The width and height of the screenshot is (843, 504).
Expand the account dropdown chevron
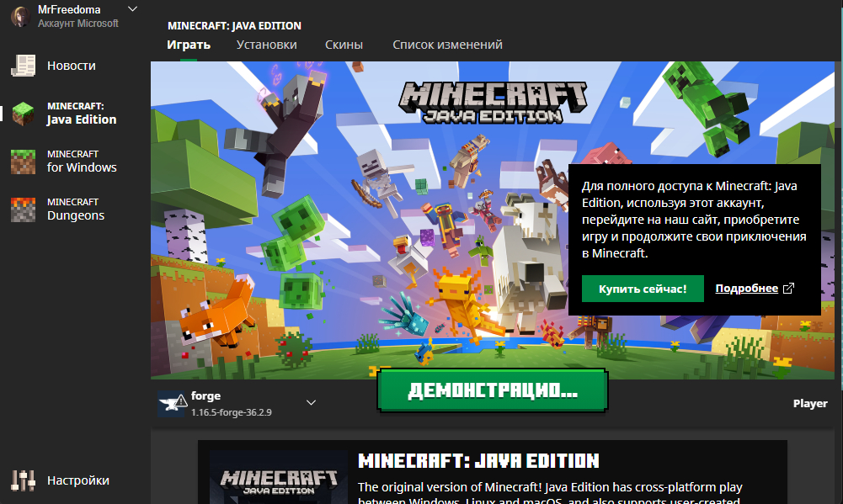click(x=132, y=8)
